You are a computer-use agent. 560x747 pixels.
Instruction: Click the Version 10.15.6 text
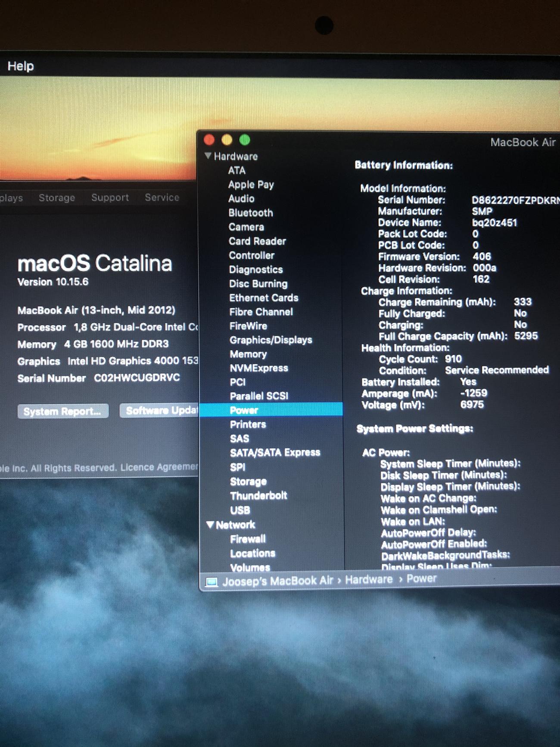tap(53, 282)
